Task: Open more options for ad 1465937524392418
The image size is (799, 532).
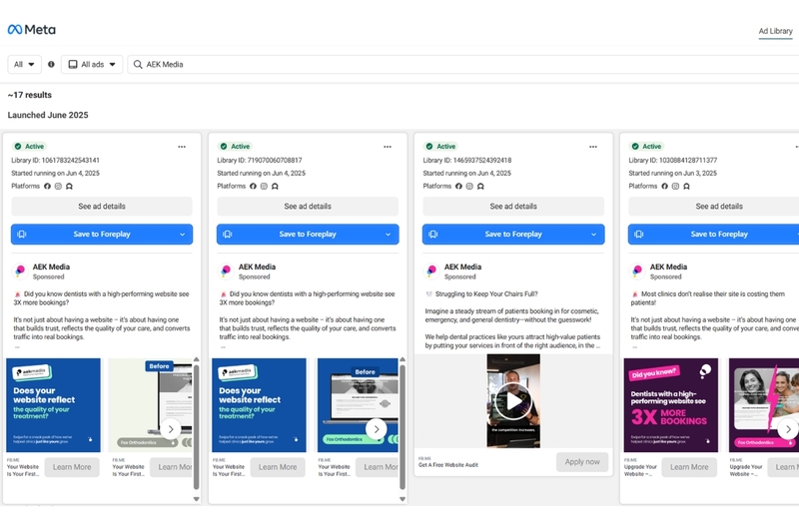Action: pos(593,147)
